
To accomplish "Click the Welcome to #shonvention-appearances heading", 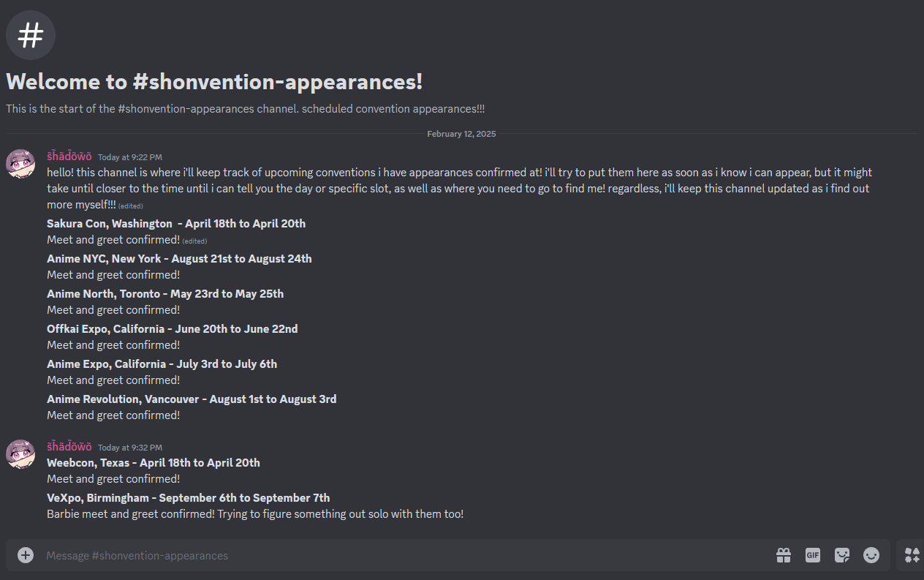I will pos(214,81).
